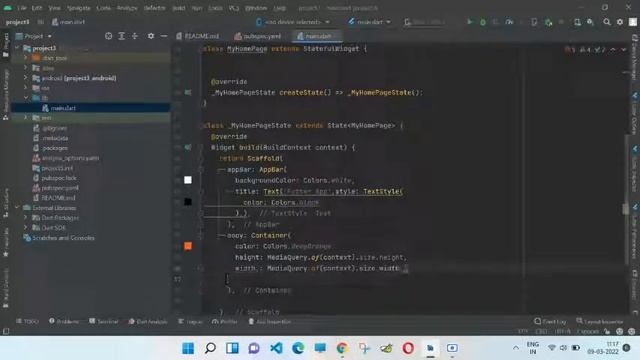
Task: Show hidden system tray icons chevron
Action: point(516,348)
